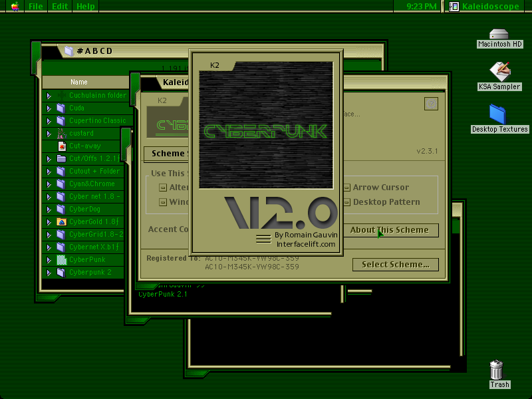Select the CyberPunk scheme file icon
532x399 pixels.
[x=61, y=260]
